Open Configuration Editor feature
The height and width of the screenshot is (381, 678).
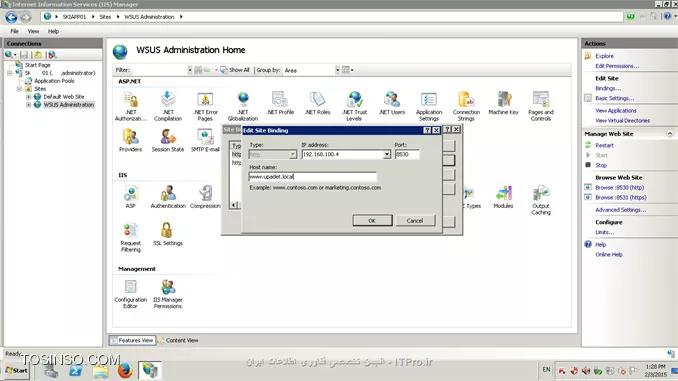tap(131, 294)
